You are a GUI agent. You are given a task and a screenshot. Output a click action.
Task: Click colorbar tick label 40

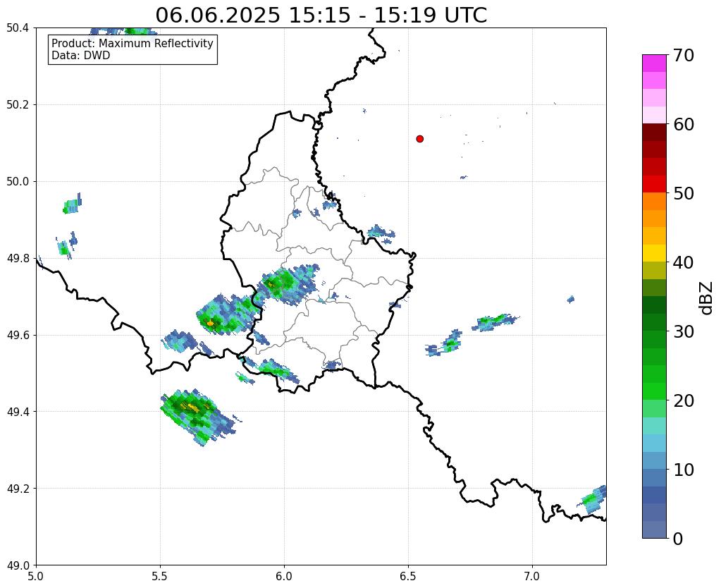click(684, 262)
